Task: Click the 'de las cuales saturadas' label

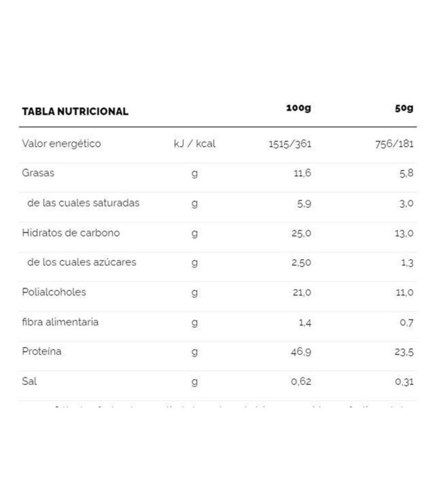Action: tap(83, 203)
